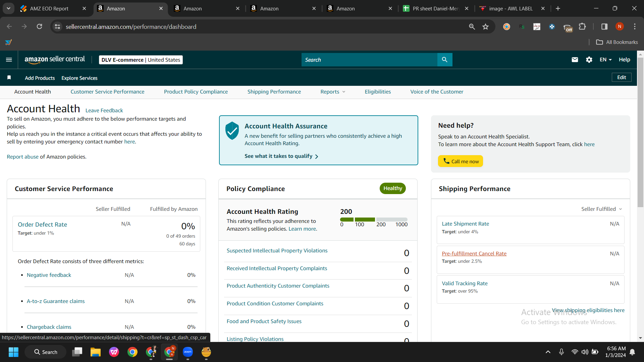Open Customer Service Performance menu item
644x362 pixels.
[107, 92]
